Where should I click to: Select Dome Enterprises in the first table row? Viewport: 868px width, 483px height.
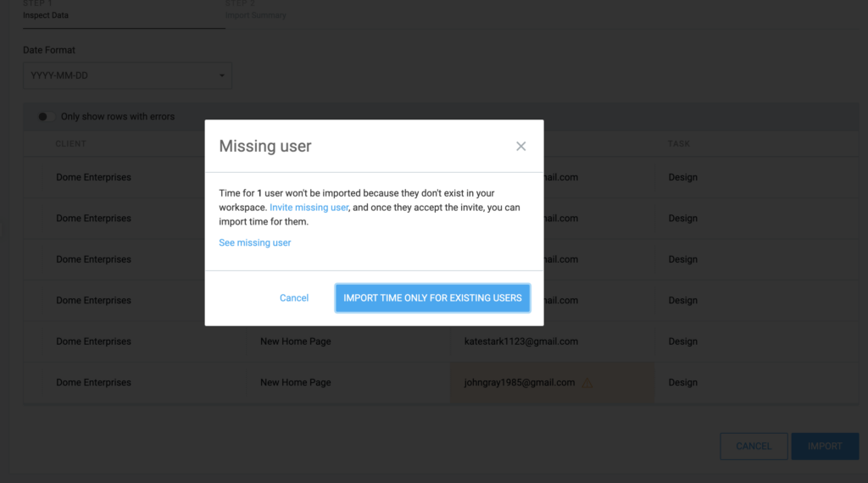click(93, 178)
